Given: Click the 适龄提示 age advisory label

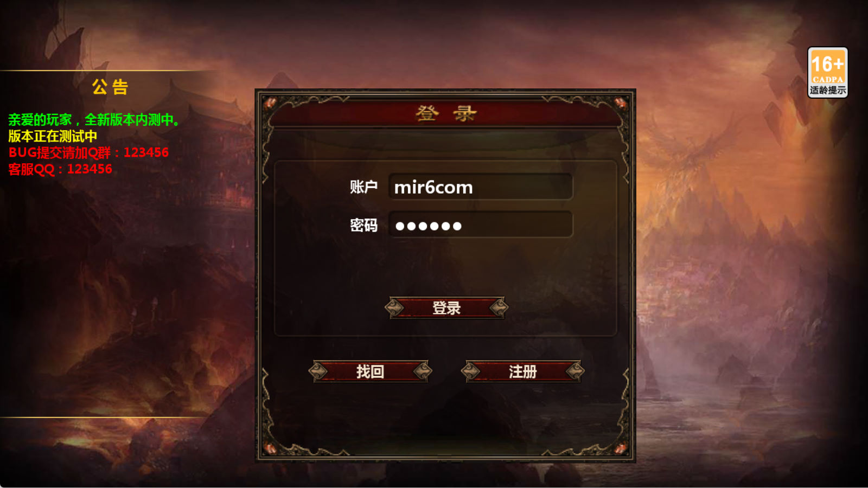Looking at the screenshot, I should (x=827, y=90).
